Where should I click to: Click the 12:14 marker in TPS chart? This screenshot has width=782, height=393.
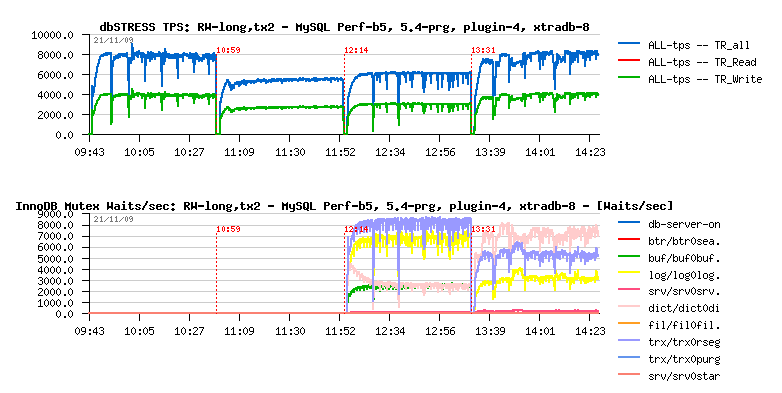point(356,50)
